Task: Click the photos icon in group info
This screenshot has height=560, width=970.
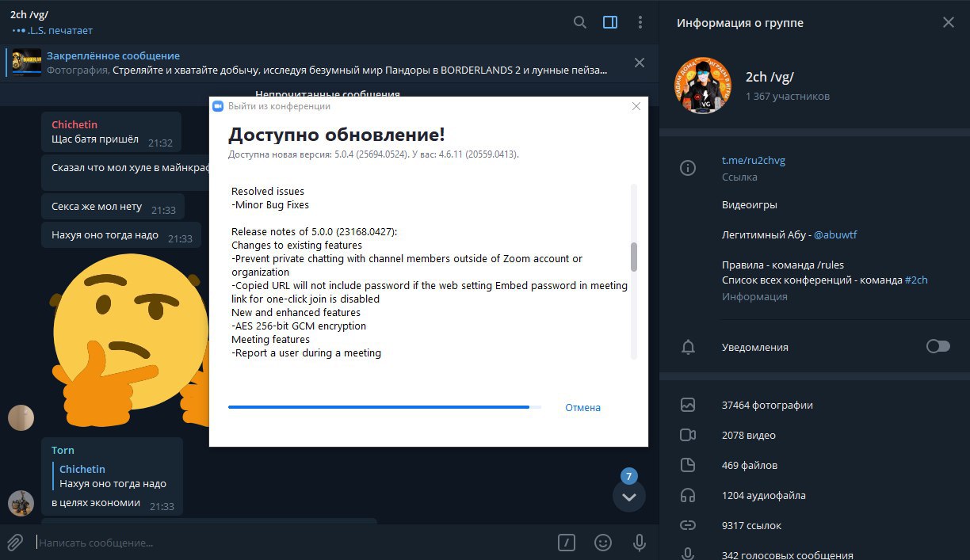Action: (x=688, y=405)
